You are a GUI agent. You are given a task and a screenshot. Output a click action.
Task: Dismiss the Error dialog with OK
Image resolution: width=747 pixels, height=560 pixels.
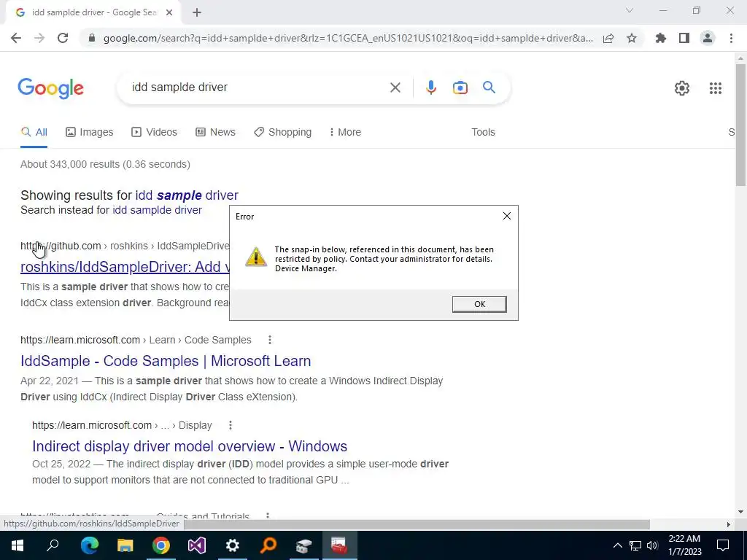point(479,304)
